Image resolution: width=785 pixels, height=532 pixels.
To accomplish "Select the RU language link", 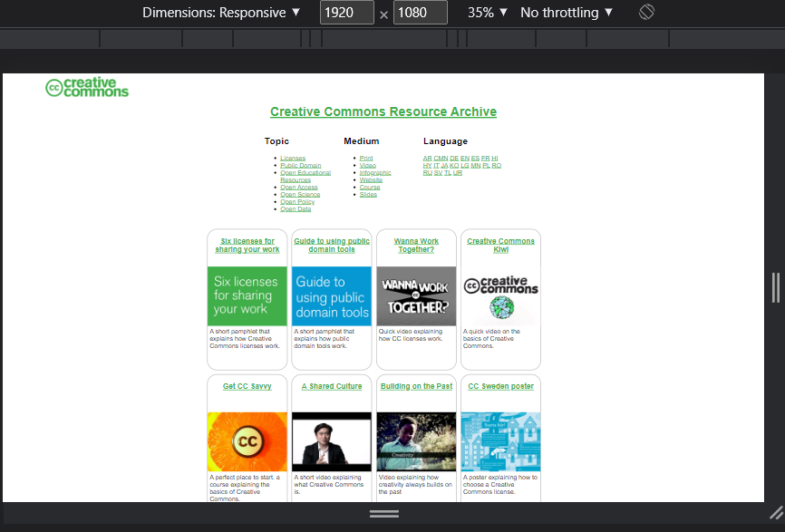I will (x=428, y=173).
